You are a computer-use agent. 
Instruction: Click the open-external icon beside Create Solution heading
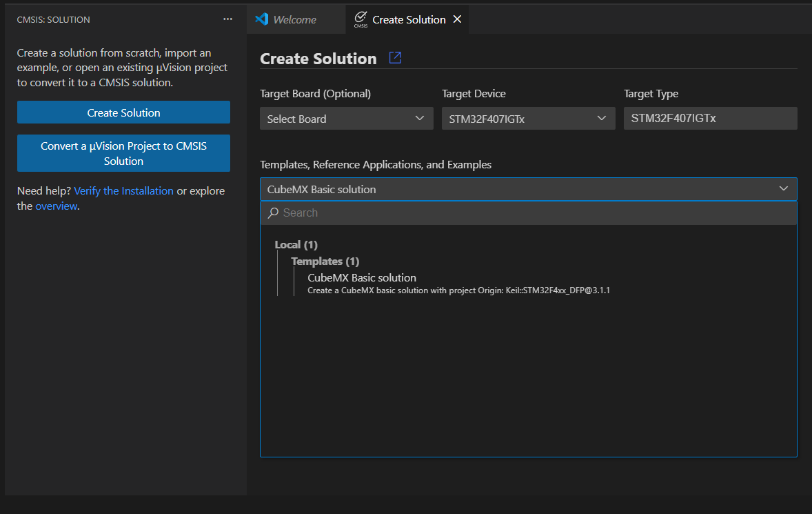click(x=395, y=58)
